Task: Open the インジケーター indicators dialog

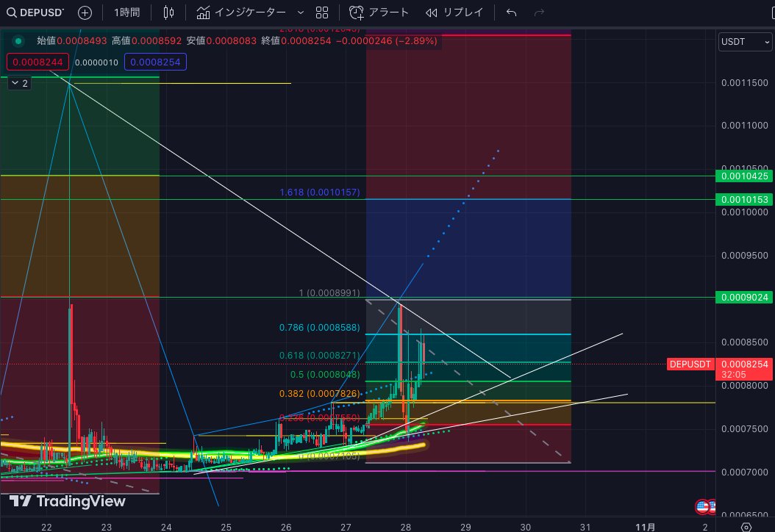Action: click(x=241, y=12)
